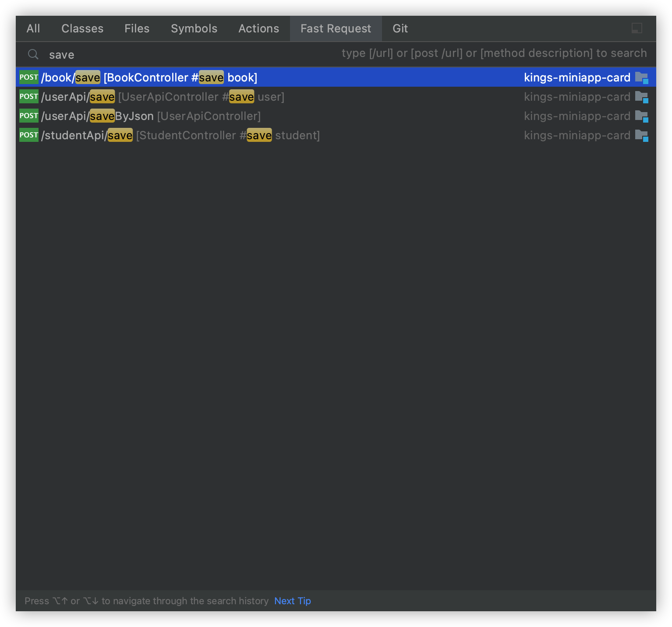The image size is (672, 627).
Task: Select the /userApi/saveByJson UserApiController result
Action: (151, 116)
